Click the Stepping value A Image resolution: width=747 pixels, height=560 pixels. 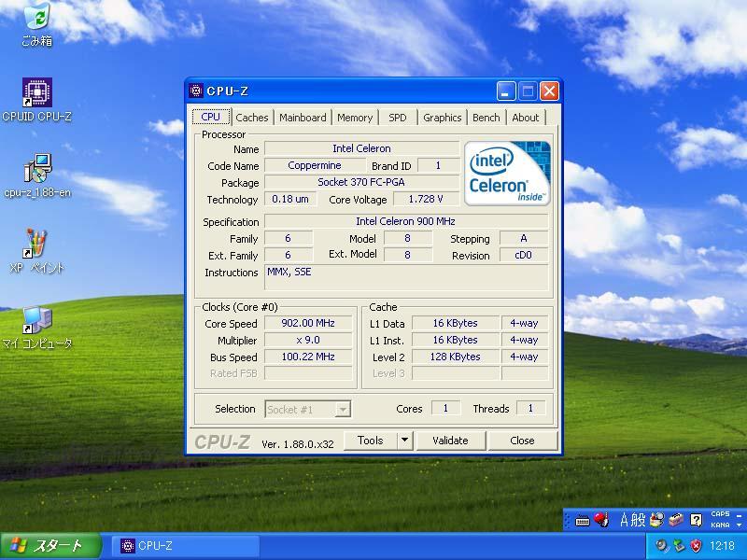523,238
